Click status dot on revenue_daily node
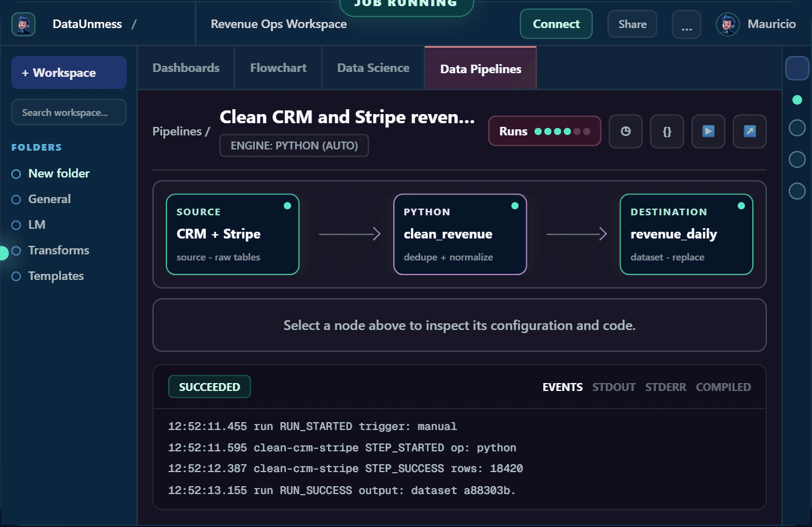The image size is (812, 527). tap(741, 206)
